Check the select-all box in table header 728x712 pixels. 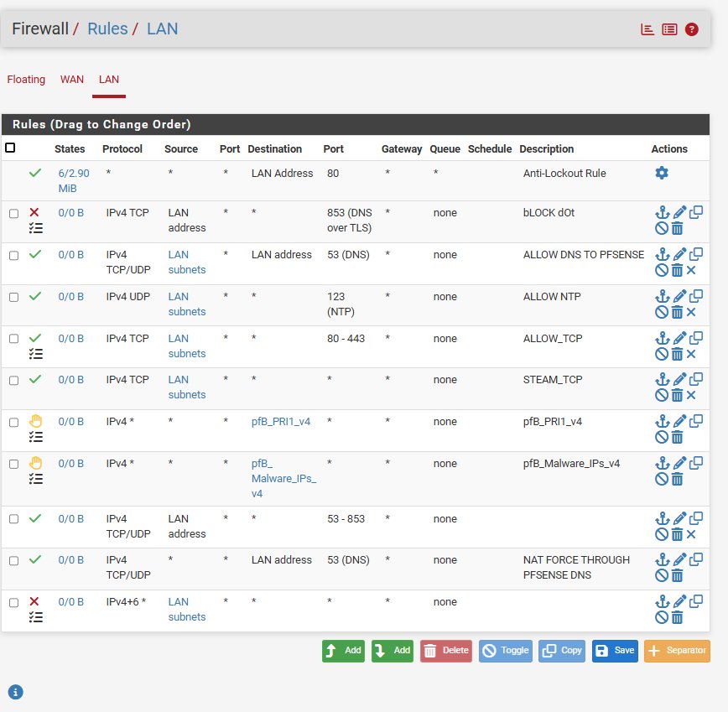click(x=10, y=148)
